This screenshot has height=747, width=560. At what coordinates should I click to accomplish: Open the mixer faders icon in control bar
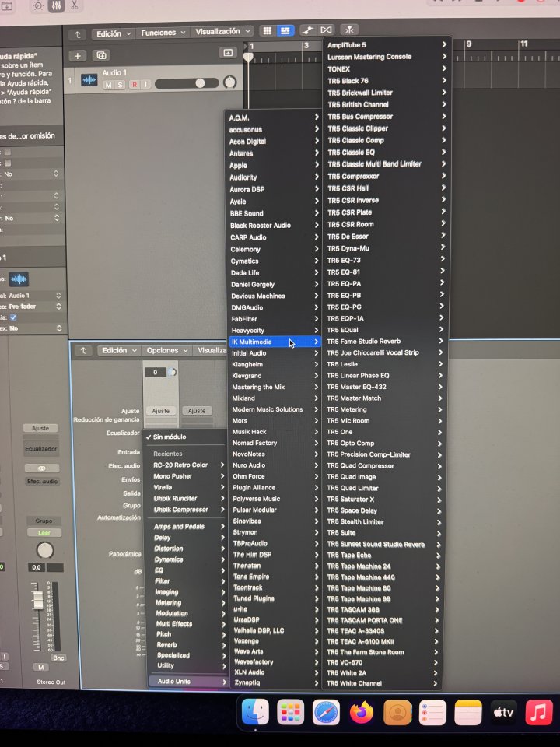pyautogui.click(x=56, y=5)
